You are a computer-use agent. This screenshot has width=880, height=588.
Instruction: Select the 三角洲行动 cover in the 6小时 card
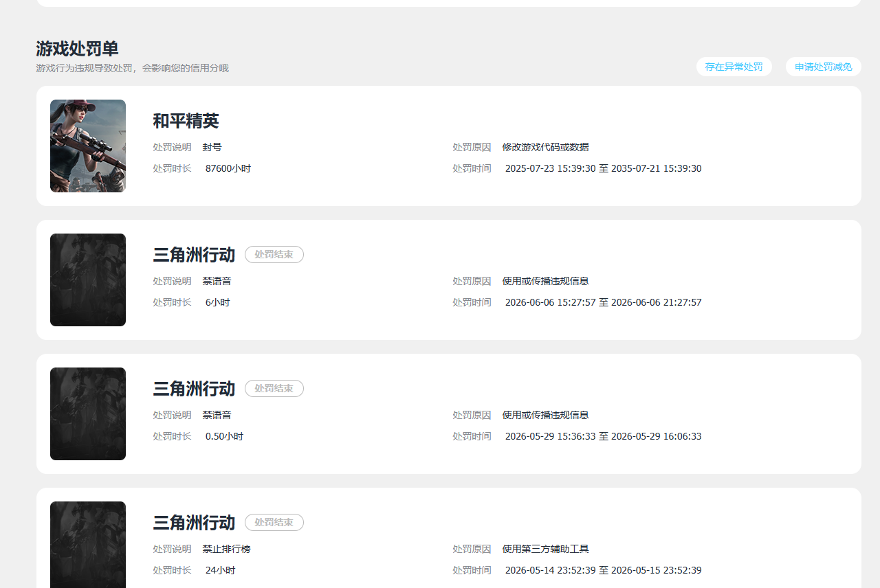tap(88, 280)
